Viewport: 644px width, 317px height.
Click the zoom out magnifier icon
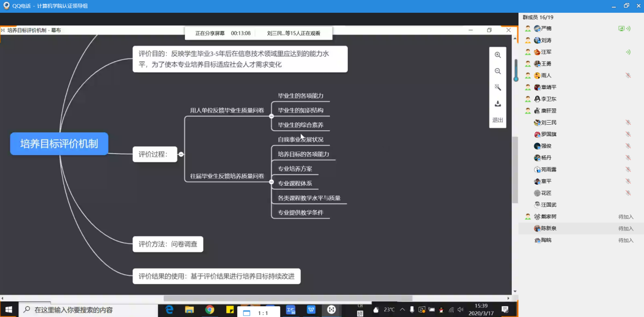pos(498,71)
